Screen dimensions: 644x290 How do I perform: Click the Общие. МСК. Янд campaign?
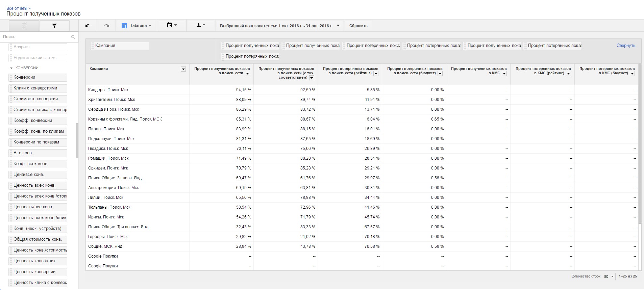tap(105, 246)
